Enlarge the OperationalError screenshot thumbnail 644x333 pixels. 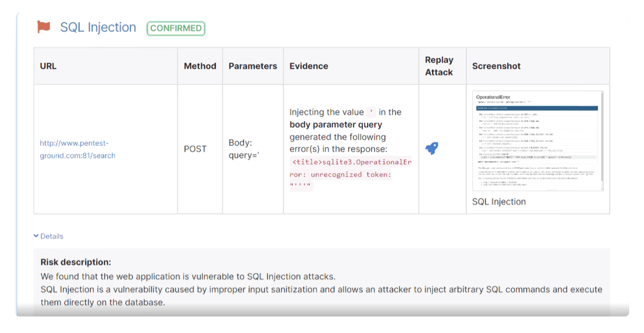coord(538,141)
